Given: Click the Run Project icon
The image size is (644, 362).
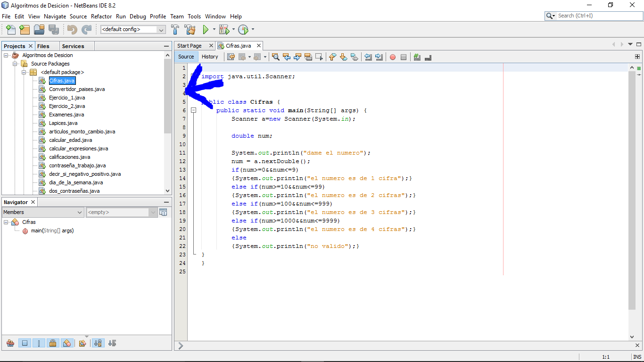Looking at the screenshot, I should [x=206, y=29].
